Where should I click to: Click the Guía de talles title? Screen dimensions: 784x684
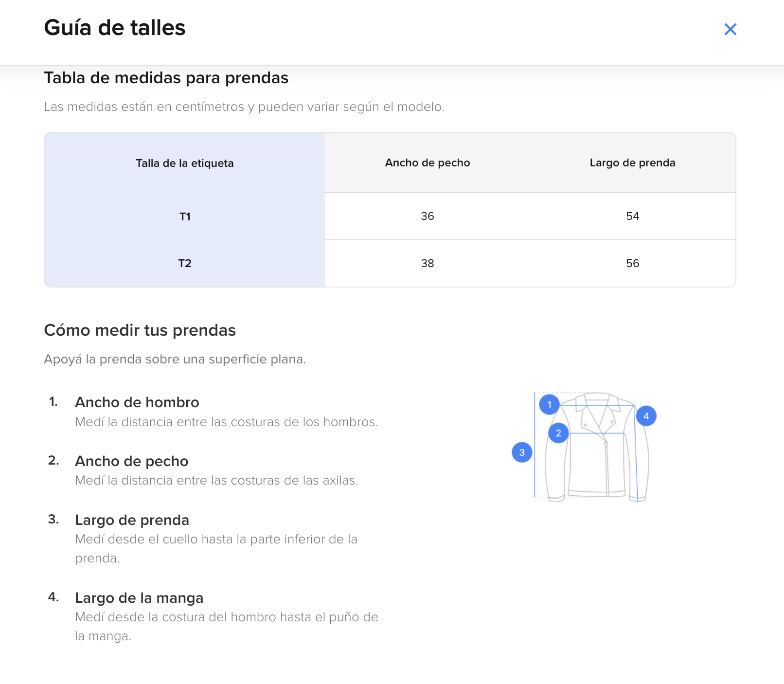[x=115, y=28]
